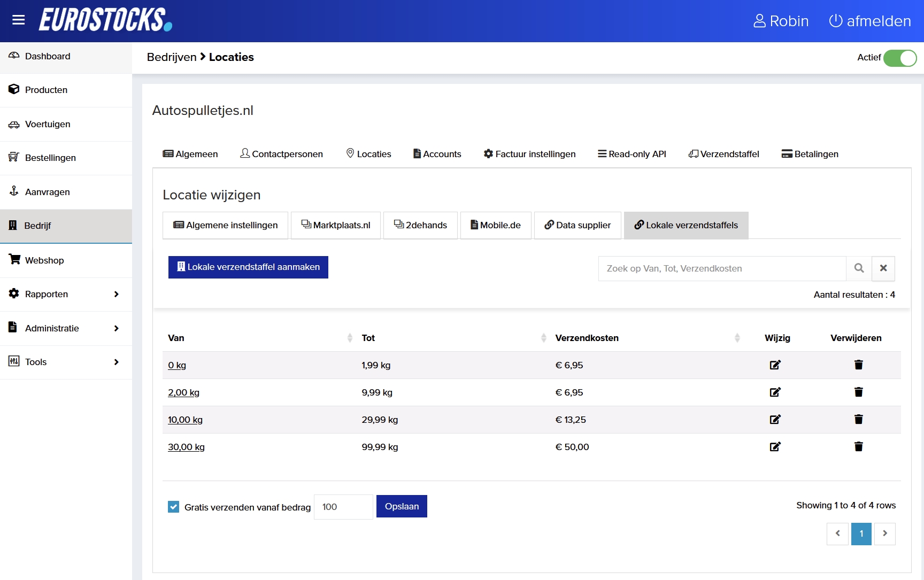Clear search with the X icon

click(x=883, y=268)
